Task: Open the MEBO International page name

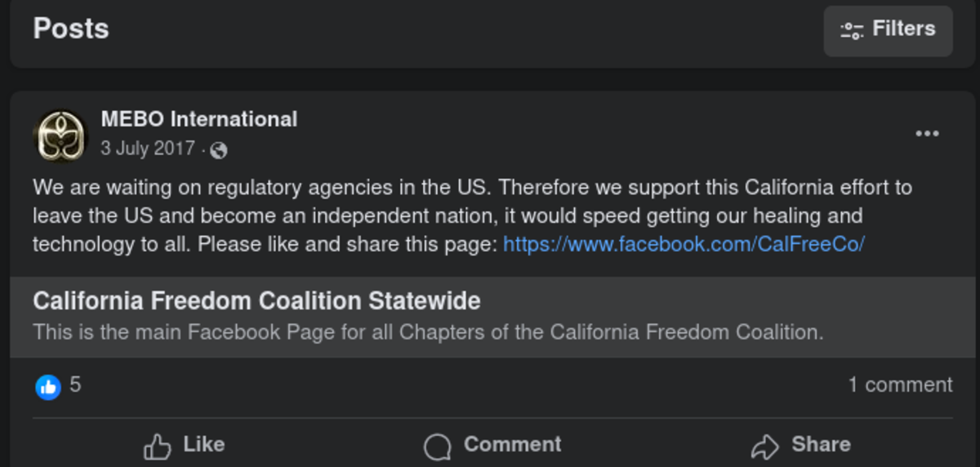Action: pyautogui.click(x=198, y=119)
